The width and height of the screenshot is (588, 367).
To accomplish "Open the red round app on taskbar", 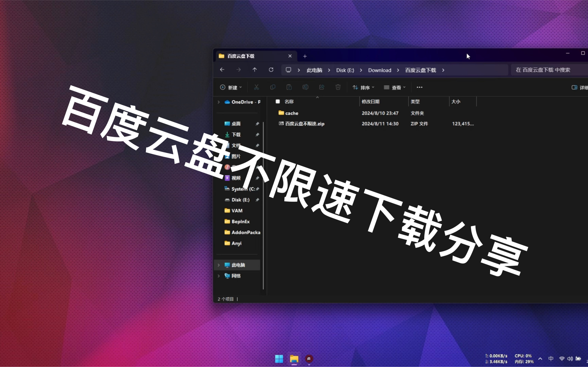I will tap(309, 358).
